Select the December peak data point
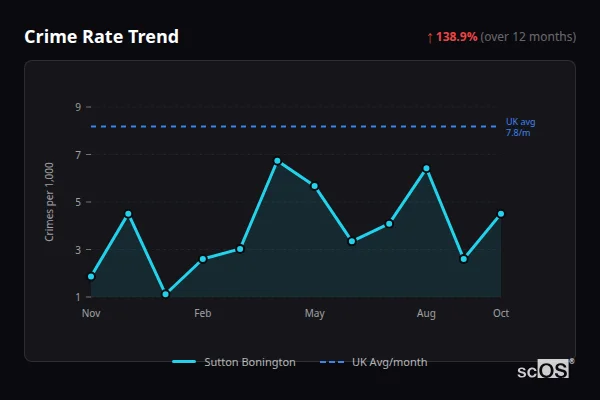The width and height of the screenshot is (600, 400). click(x=128, y=214)
